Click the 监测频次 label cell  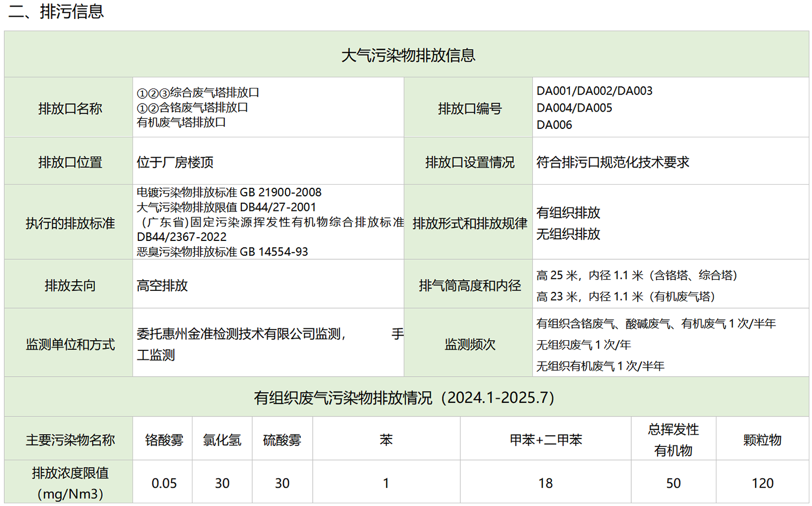(x=469, y=344)
